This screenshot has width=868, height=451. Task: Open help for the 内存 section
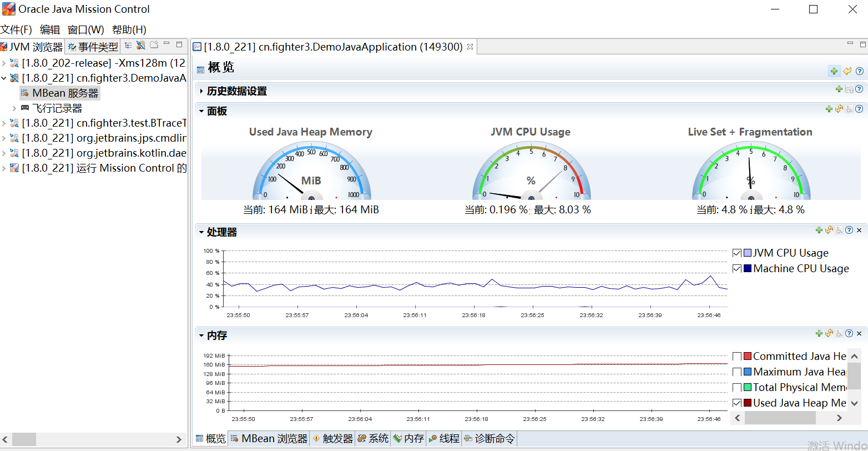click(x=849, y=333)
